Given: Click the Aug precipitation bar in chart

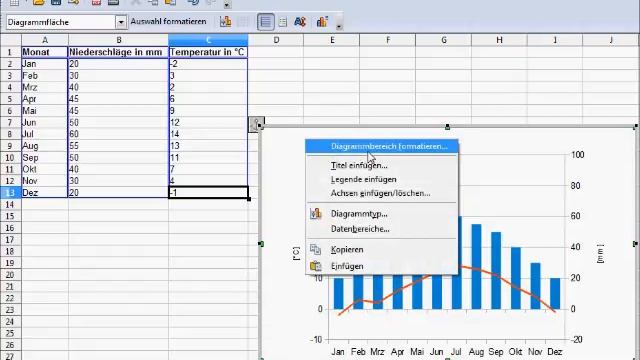Looking at the screenshot, I should 476,266.
